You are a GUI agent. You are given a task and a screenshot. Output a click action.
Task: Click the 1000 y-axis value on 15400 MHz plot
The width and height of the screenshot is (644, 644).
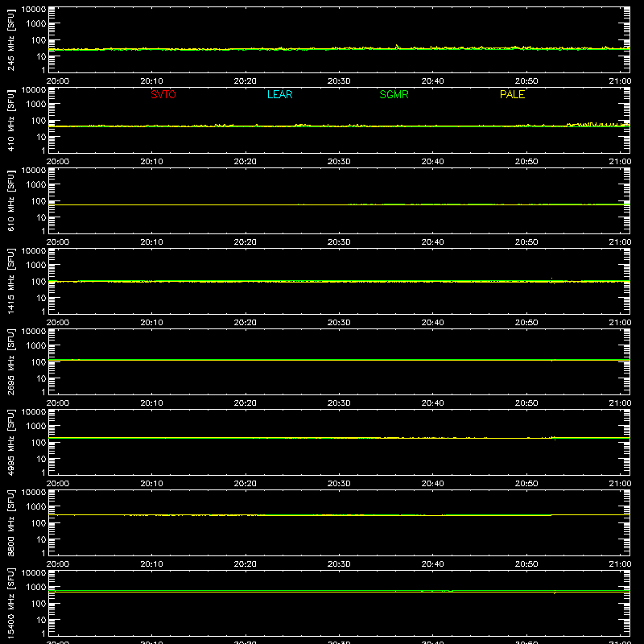pos(36,588)
